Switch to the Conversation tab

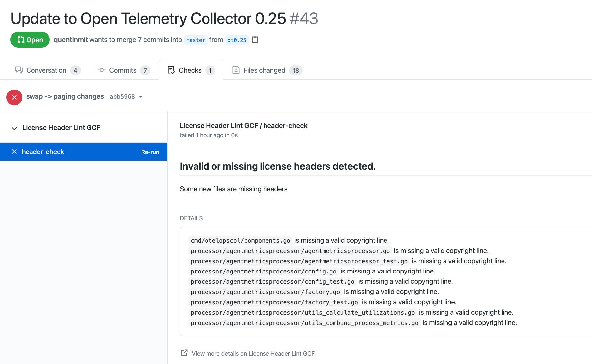[47, 70]
